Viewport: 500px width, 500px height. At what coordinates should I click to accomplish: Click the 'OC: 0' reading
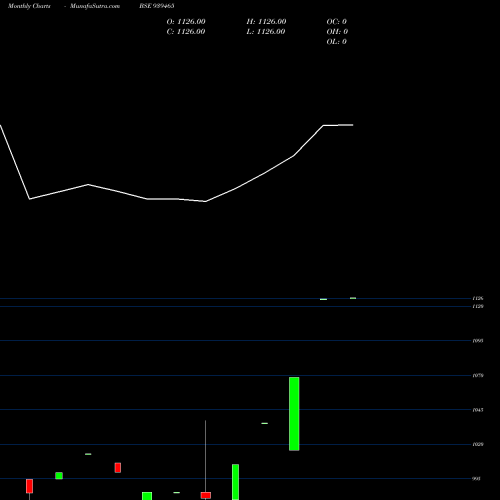[336, 22]
